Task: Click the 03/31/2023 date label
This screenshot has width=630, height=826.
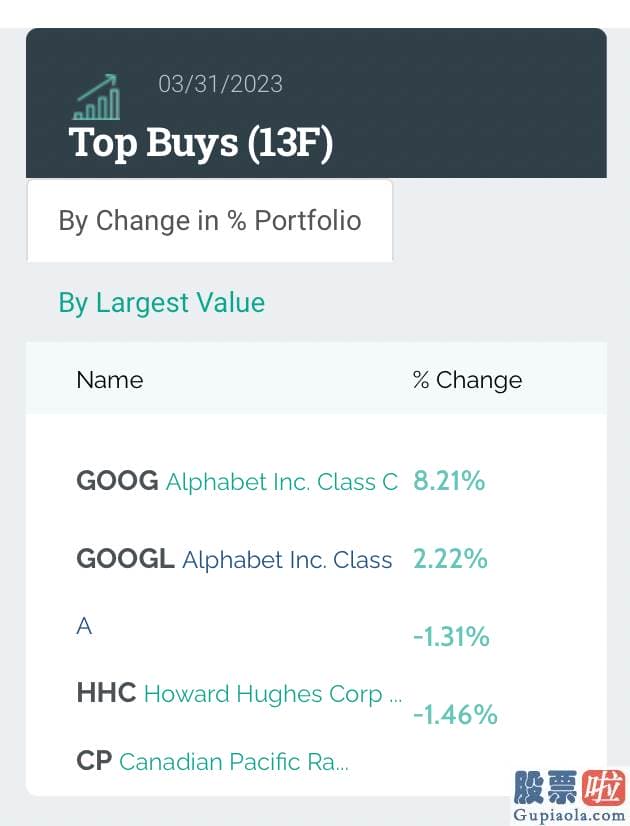Action: (221, 84)
